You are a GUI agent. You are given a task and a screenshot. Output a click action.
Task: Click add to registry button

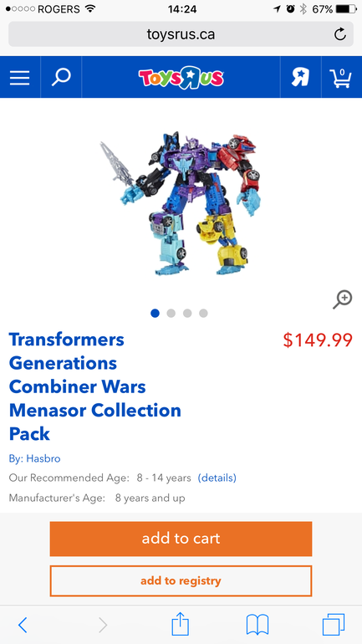[x=181, y=580]
